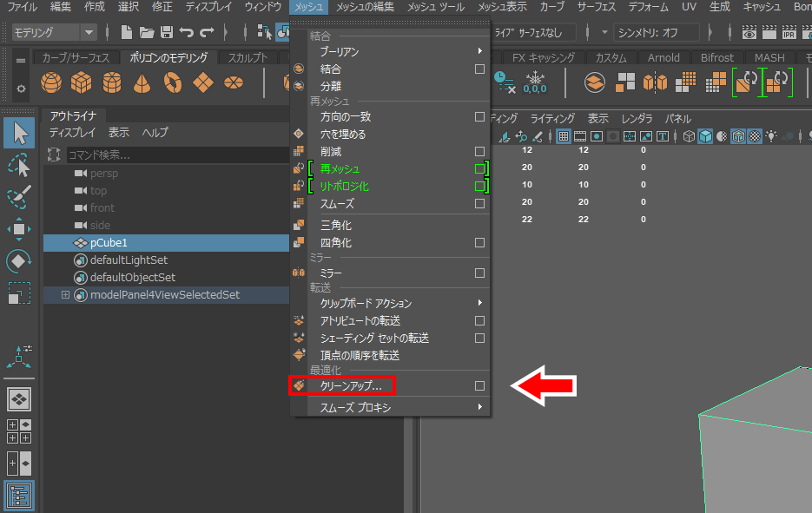
Task: Open the outliner ディスプレイ menu
Action: (72, 133)
